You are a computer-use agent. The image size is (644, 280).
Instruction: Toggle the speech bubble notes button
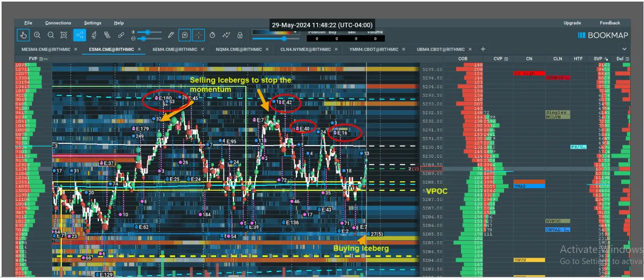[x=184, y=35]
